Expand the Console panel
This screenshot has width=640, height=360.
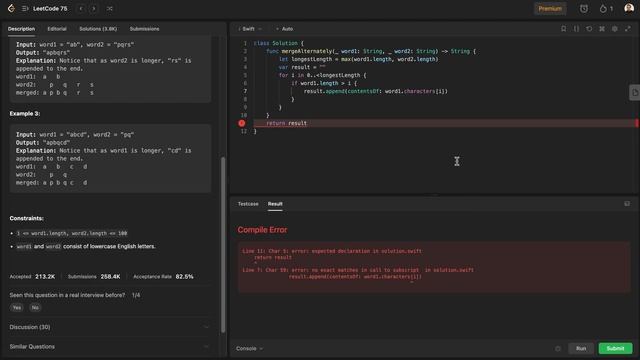(249, 349)
